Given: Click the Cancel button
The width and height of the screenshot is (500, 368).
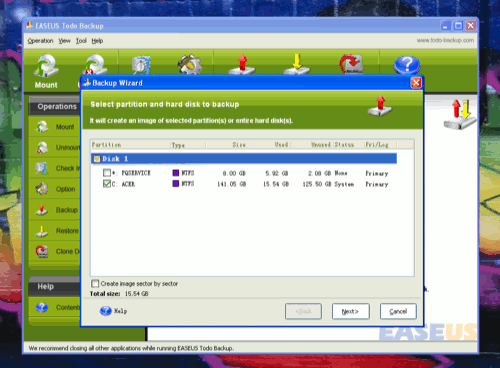Looking at the screenshot, I should [x=398, y=311].
